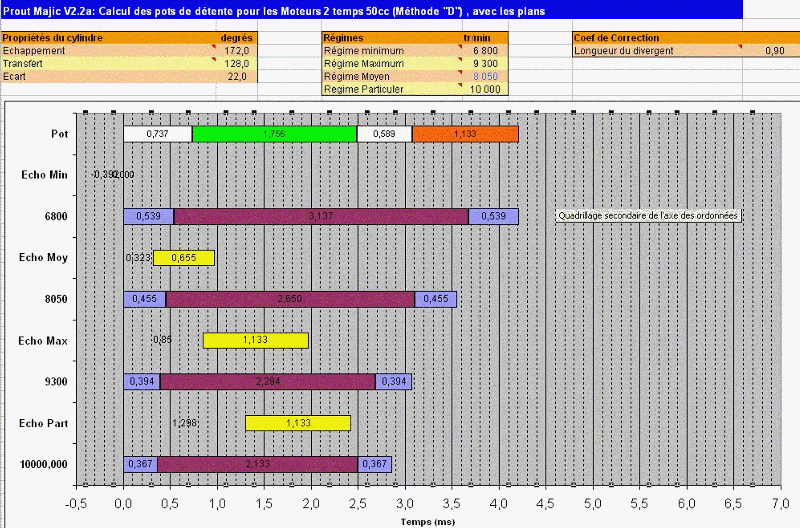Select the yellow Echo Part bar

click(298, 423)
